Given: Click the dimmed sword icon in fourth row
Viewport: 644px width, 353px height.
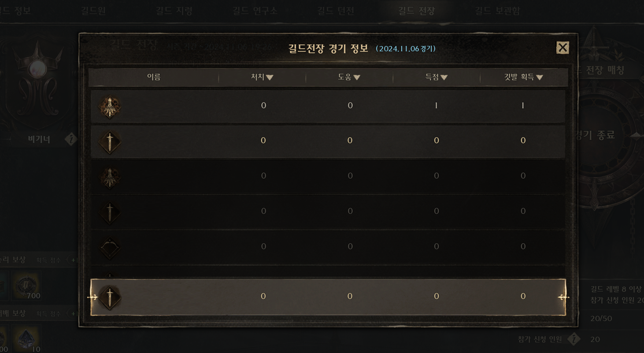Looking at the screenshot, I should (110, 212).
